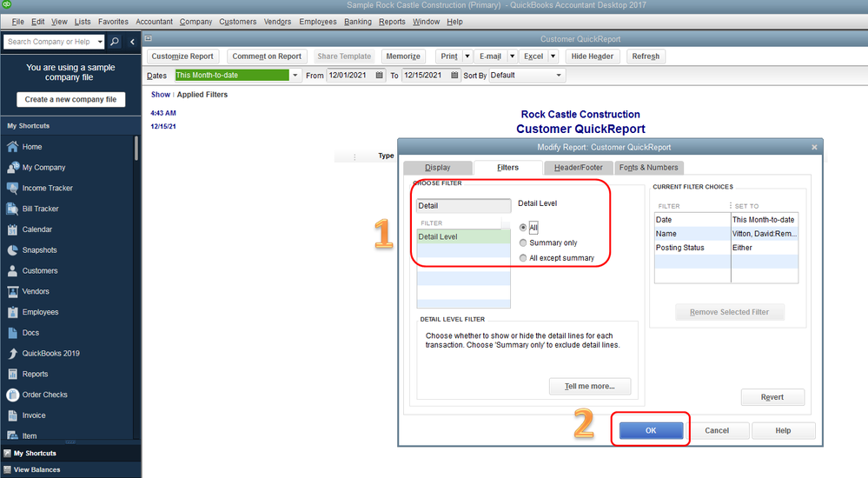The width and height of the screenshot is (868, 478).
Task: Click the Refresh button
Action: click(x=646, y=56)
